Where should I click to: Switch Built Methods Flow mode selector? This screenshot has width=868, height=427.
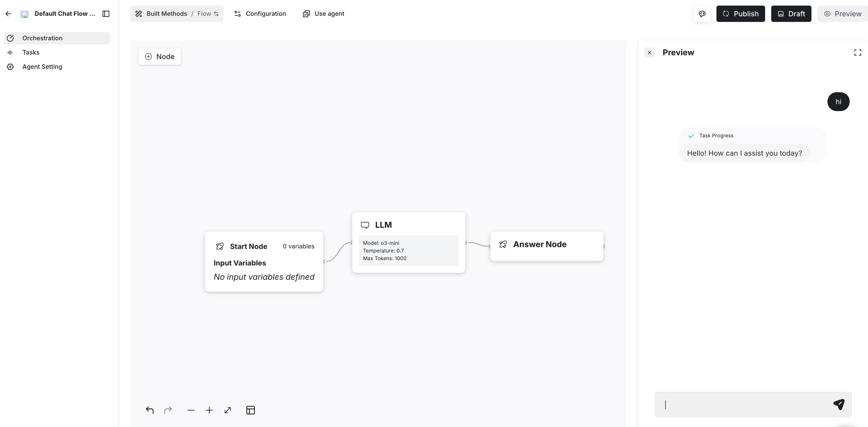pos(177,14)
